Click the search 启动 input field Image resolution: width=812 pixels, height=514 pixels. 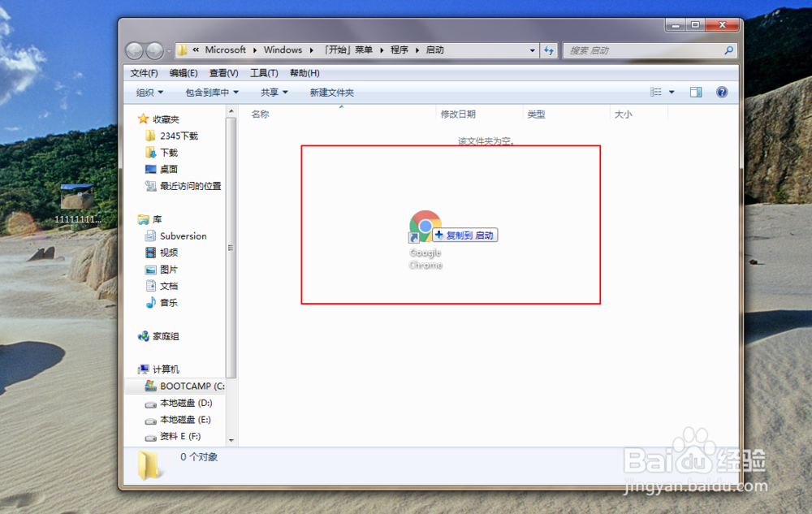(644, 50)
